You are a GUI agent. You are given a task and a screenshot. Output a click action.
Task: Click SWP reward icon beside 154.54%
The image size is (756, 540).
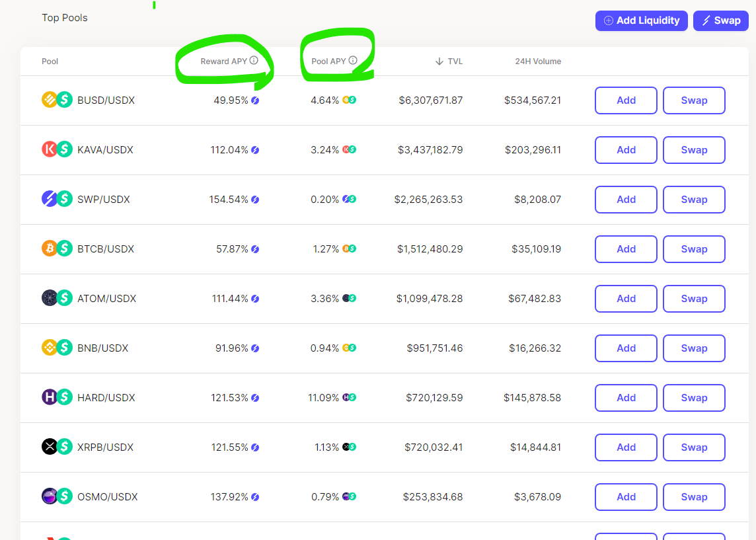click(x=255, y=200)
